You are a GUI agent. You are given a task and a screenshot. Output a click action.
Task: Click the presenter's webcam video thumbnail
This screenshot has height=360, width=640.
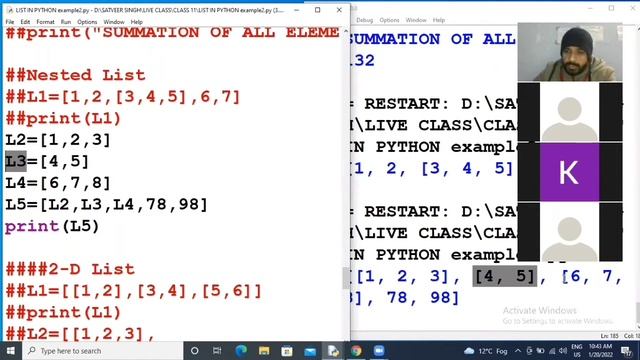click(570, 52)
